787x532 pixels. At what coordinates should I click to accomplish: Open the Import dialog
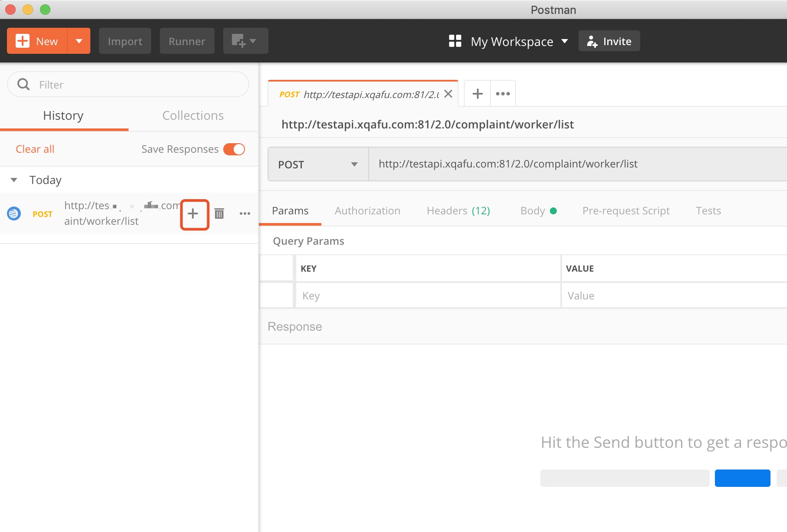[125, 41]
